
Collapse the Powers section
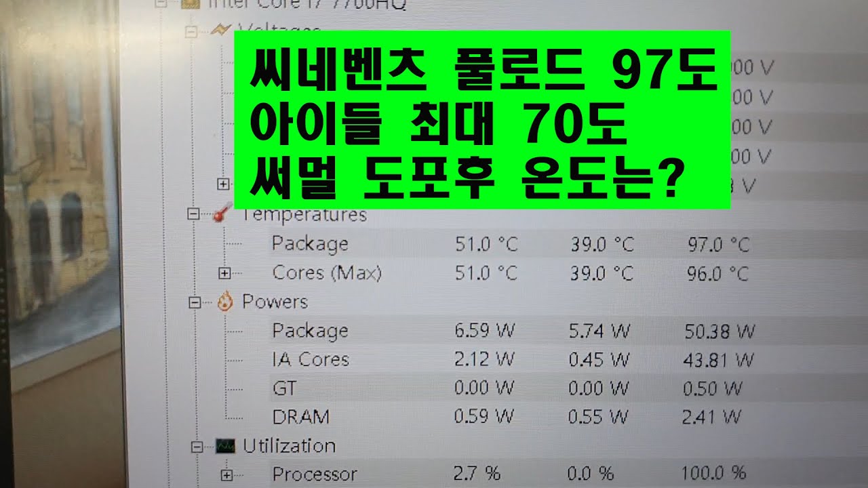tap(196, 304)
